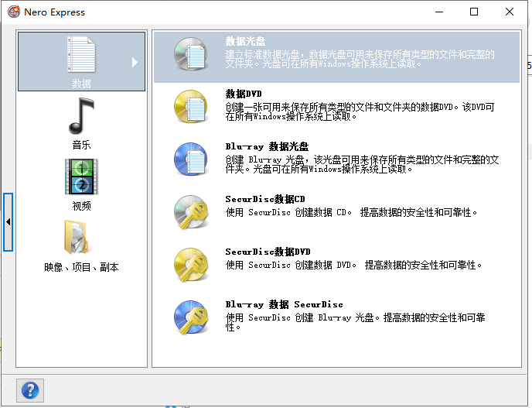Viewport: 532px width, 408px height.
Task: Click description starting 建立标准数据光盘
Action: click(360, 59)
